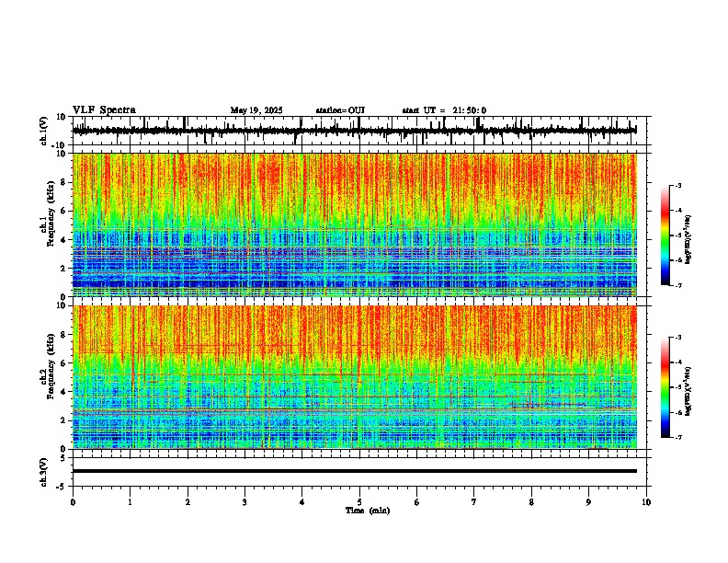Click the "-3" label on ch.1 colorbar
Viewport: 728px width, 563px height.
(x=677, y=186)
